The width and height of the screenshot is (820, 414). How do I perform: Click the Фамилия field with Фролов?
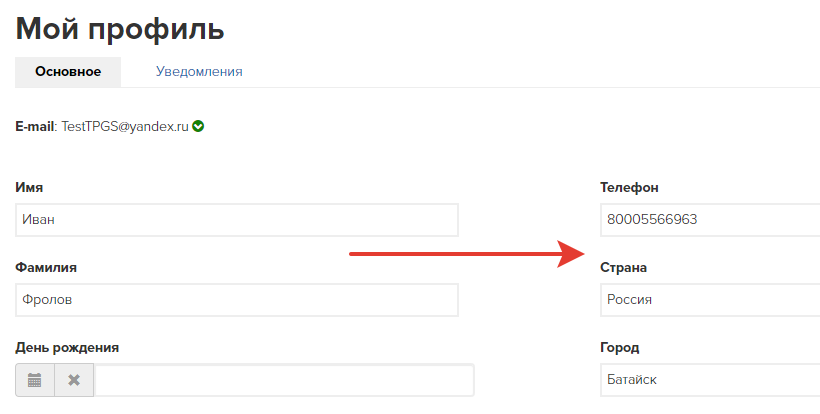coord(237,300)
